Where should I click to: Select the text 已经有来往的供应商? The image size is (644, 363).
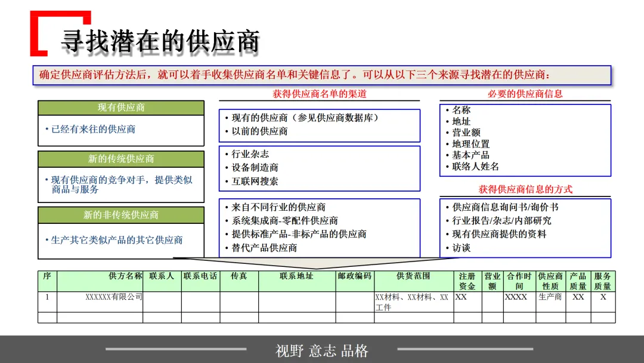tap(93, 129)
